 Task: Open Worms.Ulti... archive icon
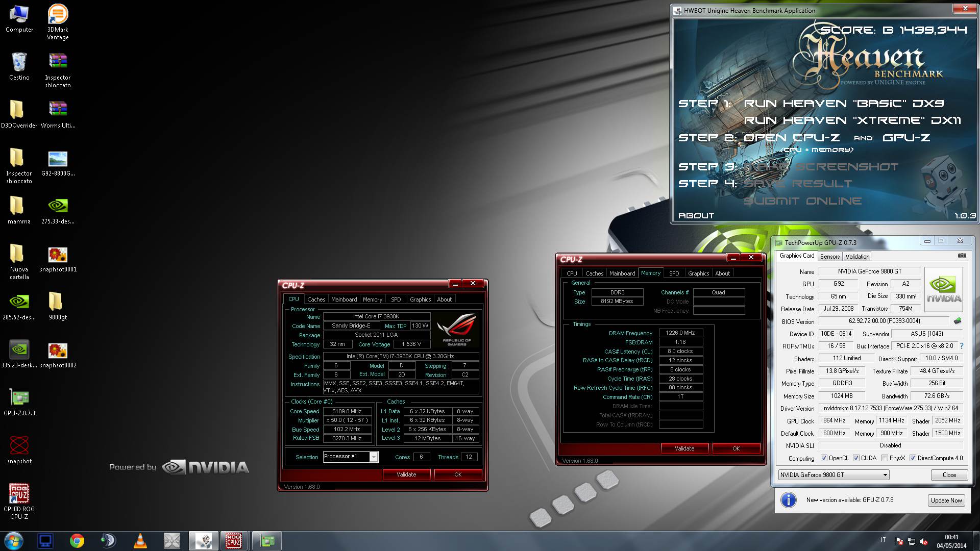point(58,114)
